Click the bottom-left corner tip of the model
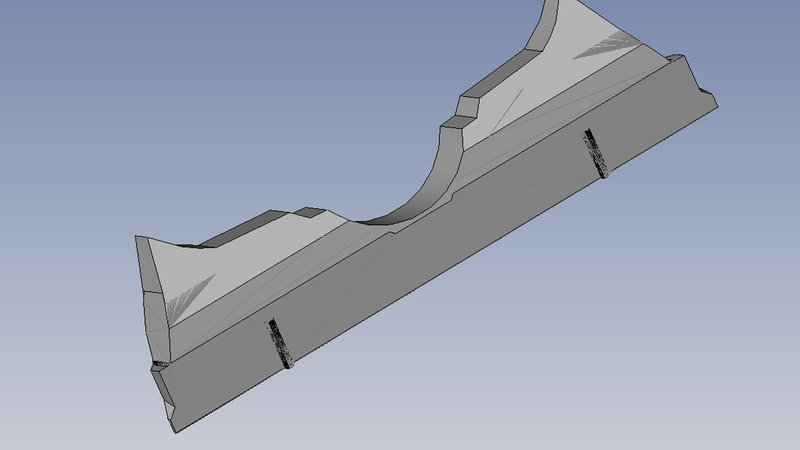This screenshot has height=450, width=800. (173, 432)
